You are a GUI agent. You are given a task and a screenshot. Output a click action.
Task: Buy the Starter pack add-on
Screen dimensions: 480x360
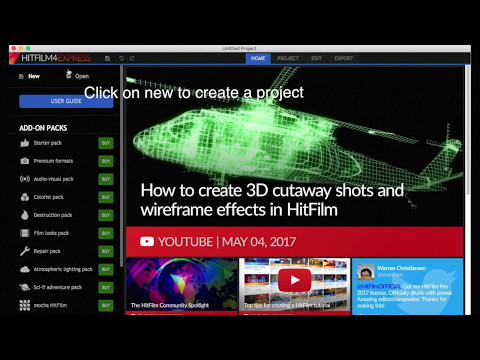click(106, 143)
